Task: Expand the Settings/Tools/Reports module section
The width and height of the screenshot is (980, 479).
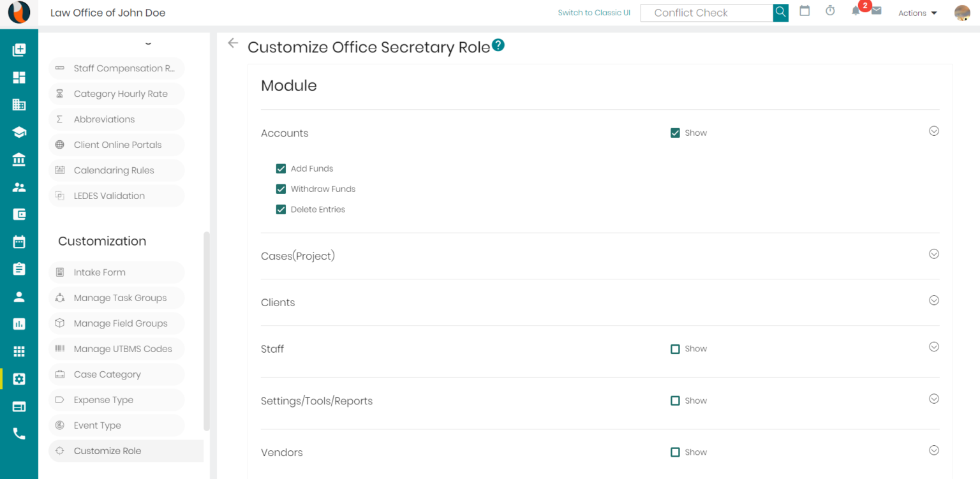Action: tap(934, 399)
